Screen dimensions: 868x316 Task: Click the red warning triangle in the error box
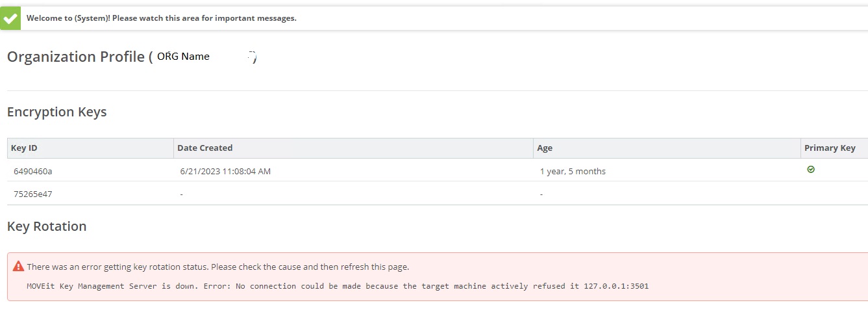coord(18,267)
